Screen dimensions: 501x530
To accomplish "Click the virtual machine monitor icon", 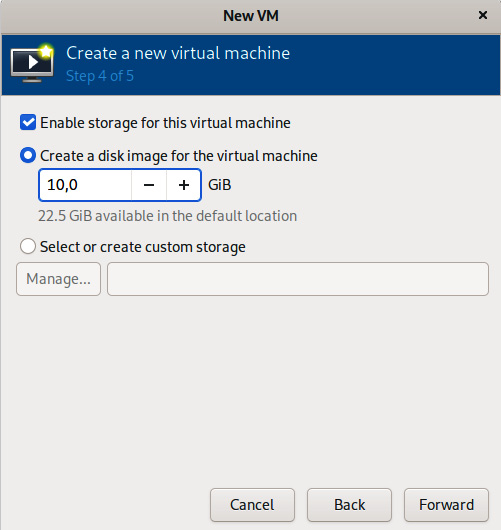I will tap(32, 63).
